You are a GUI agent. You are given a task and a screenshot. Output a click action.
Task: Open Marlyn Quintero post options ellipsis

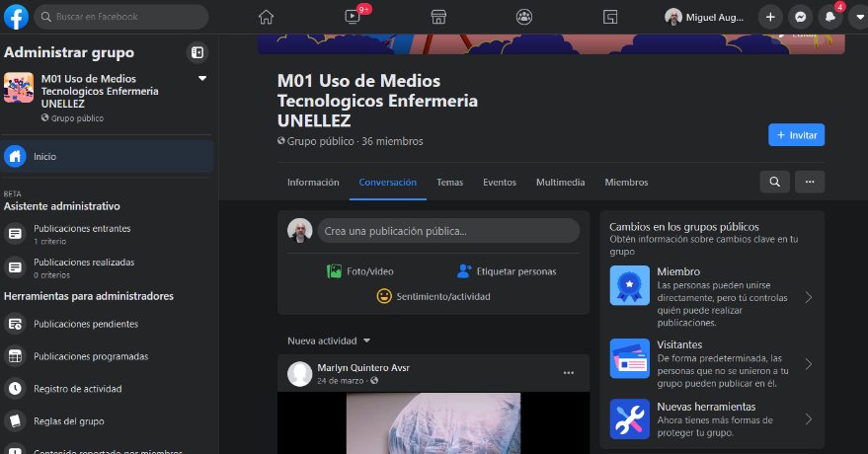[569, 373]
